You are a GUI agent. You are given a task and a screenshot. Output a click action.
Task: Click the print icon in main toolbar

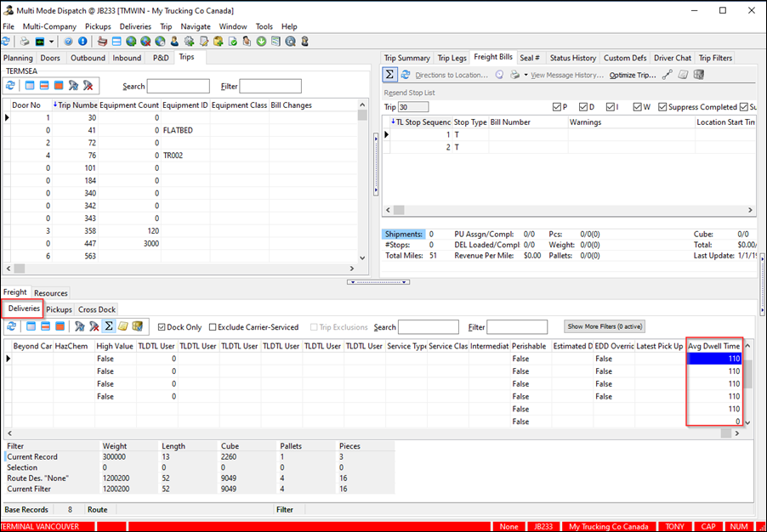pyautogui.click(x=25, y=41)
